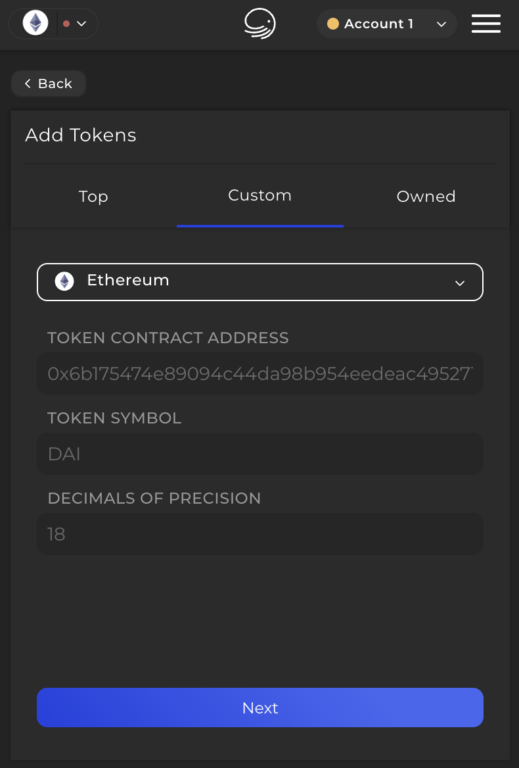519x768 pixels.
Task: Click the Next button
Action: point(260,707)
